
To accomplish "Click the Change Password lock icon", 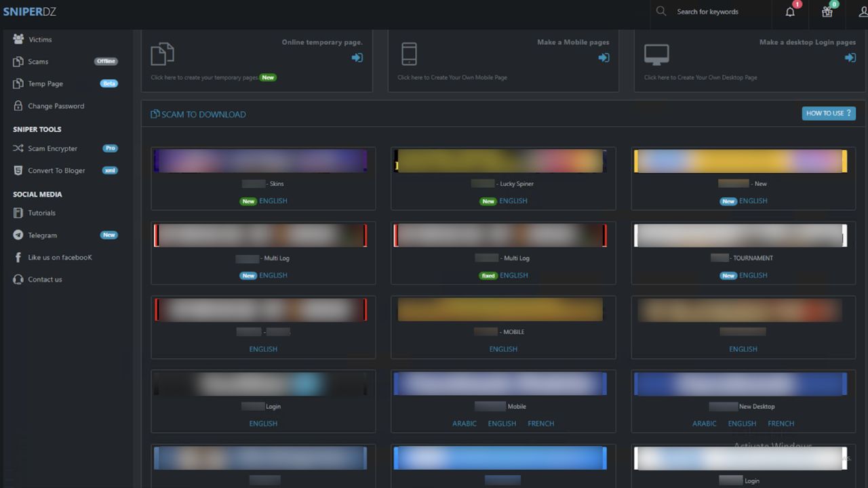I will click(18, 106).
